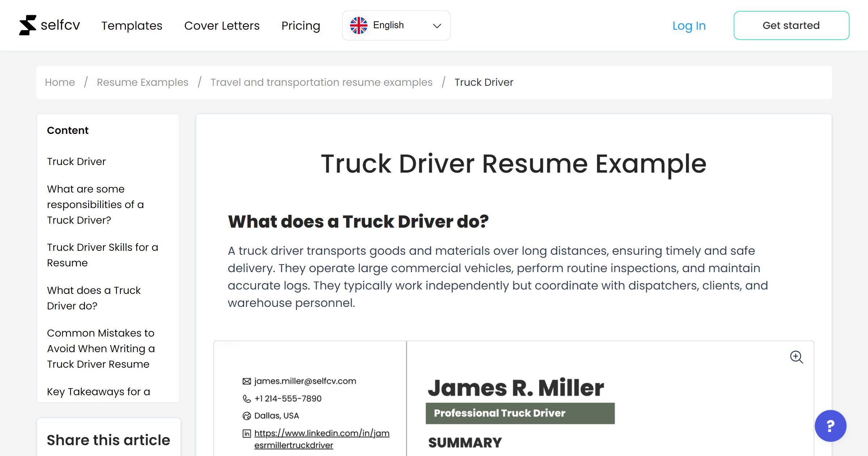Click the Content sidebar heading

pos(68,130)
